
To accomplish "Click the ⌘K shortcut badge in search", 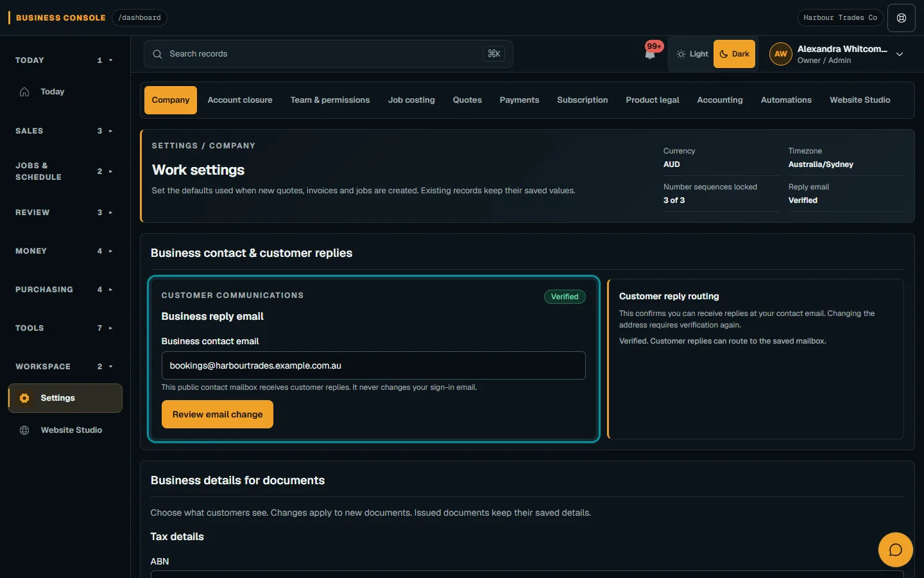I will [x=494, y=54].
